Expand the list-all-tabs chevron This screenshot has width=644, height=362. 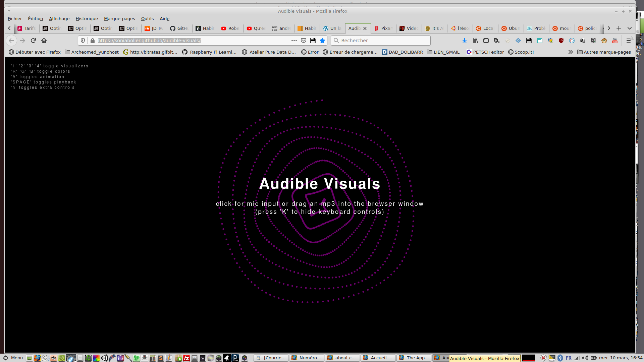[630, 28]
